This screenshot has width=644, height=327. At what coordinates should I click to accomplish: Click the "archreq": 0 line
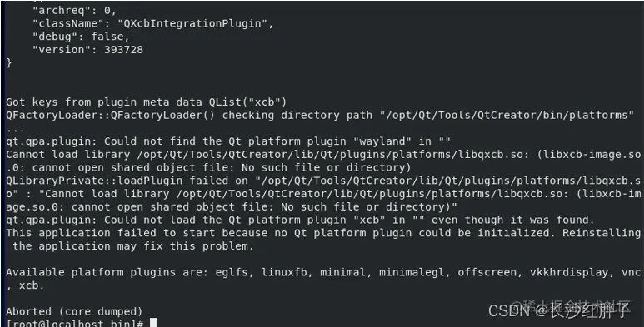(x=74, y=10)
